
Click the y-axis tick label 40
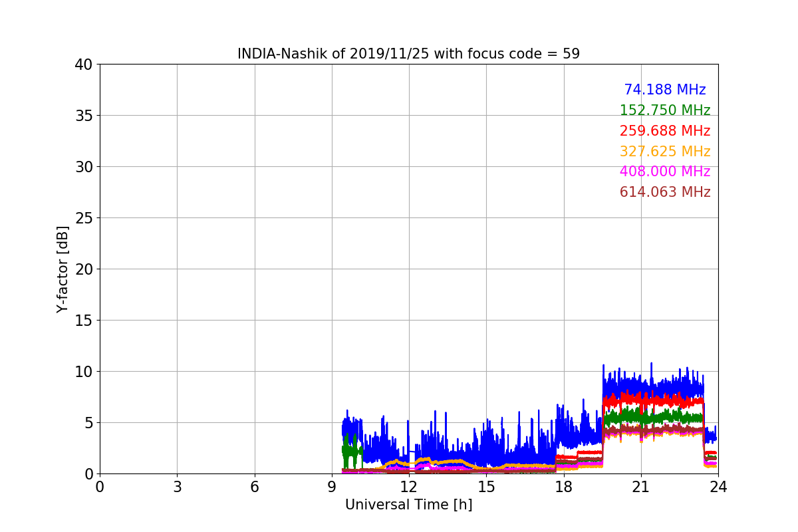(84, 65)
